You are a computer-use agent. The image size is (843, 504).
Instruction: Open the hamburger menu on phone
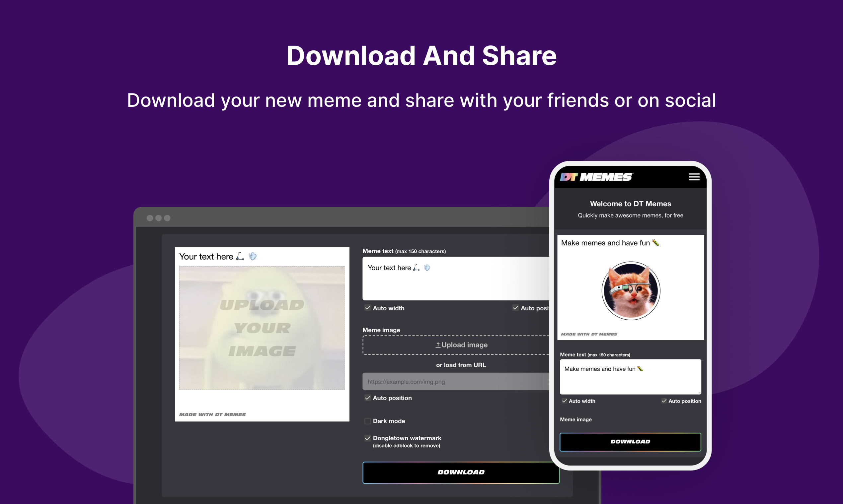point(694,177)
